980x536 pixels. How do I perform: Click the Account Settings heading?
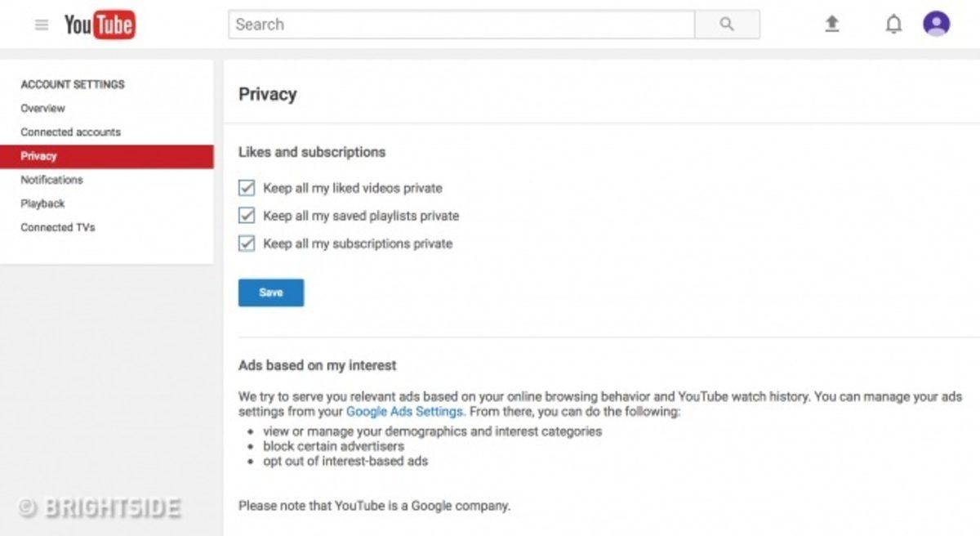coord(72,84)
